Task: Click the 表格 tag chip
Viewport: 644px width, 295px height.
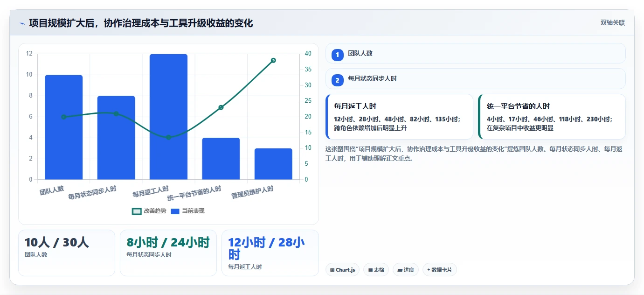Action: tap(376, 270)
